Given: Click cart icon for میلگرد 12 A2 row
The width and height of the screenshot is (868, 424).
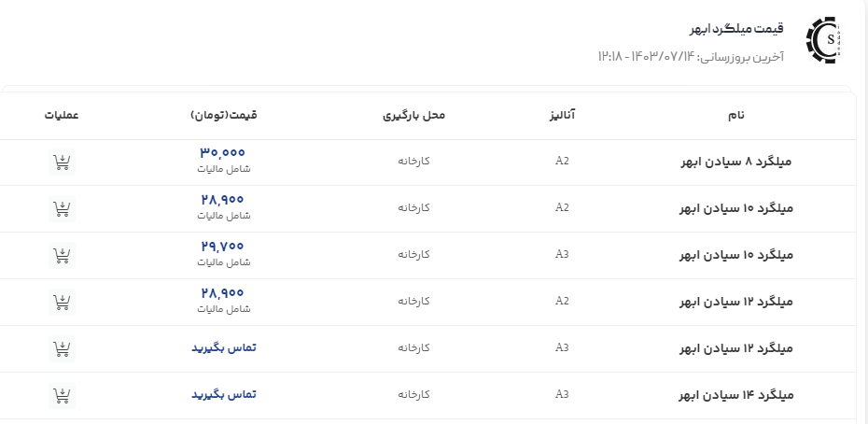Looking at the screenshot, I should click(62, 302).
